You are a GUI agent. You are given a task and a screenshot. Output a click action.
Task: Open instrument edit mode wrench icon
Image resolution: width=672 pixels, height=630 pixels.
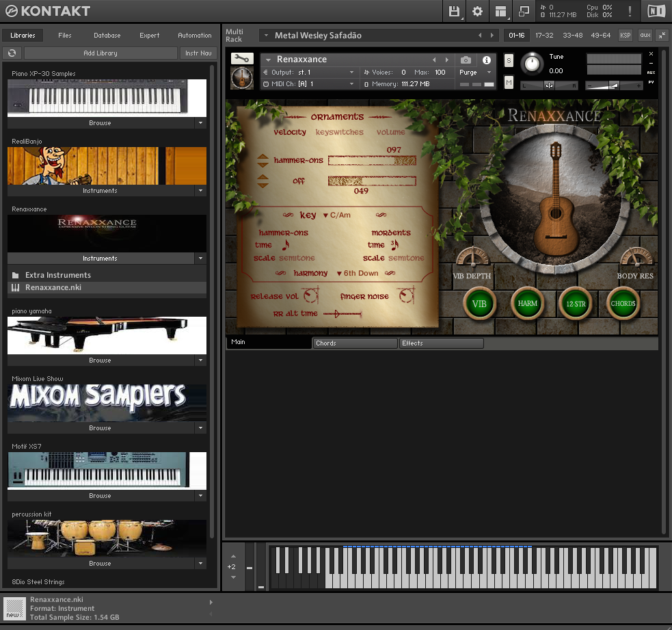pyautogui.click(x=242, y=58)
